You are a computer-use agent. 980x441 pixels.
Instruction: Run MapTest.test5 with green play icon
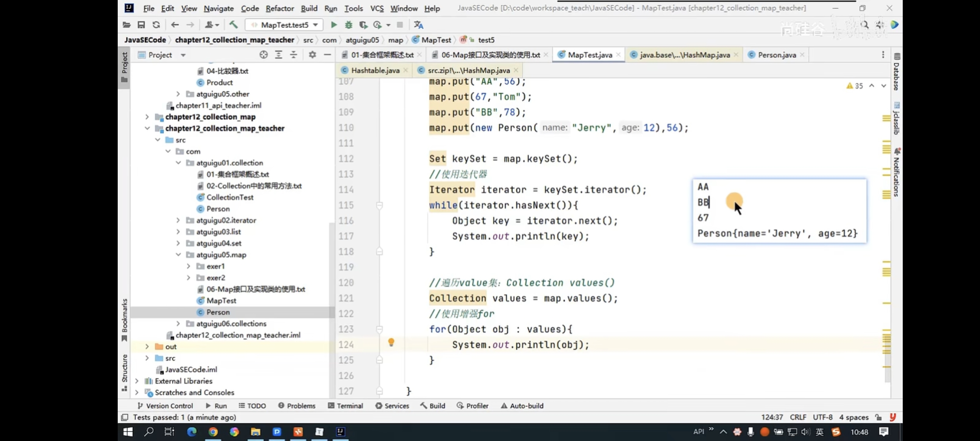click(x=334, y=25)
